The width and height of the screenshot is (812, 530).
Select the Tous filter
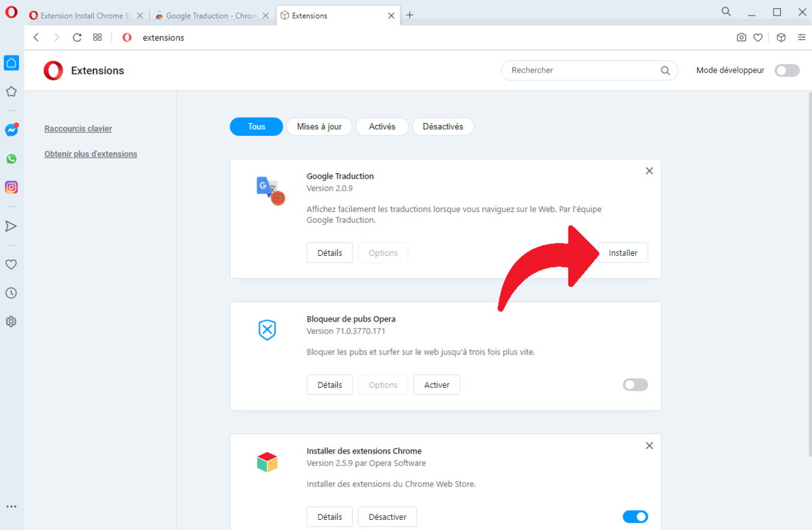pos(256,127)
